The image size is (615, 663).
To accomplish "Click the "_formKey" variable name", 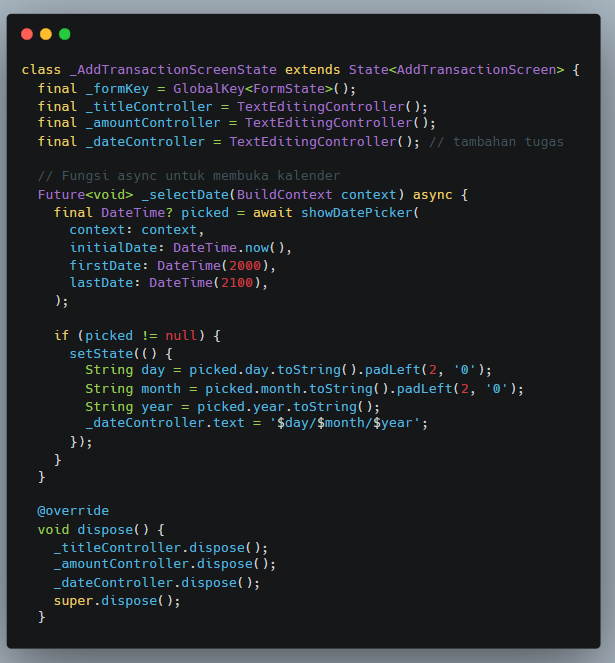I will (x=117, y=89).
